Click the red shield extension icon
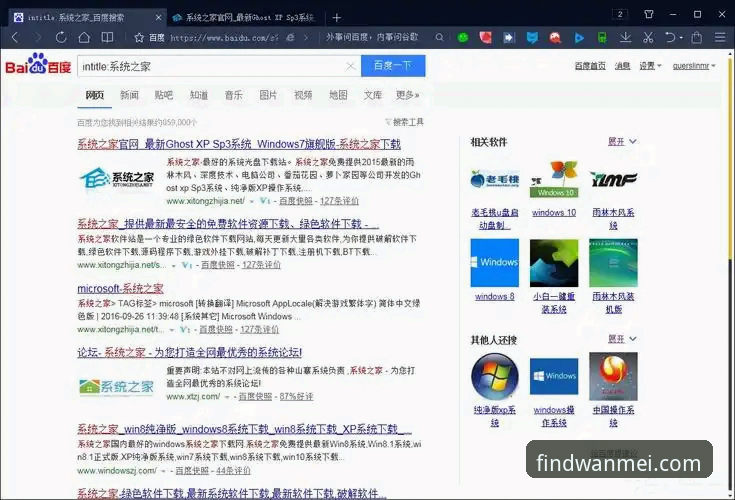The width and height of the screenshot is (735, 500). 486,37
